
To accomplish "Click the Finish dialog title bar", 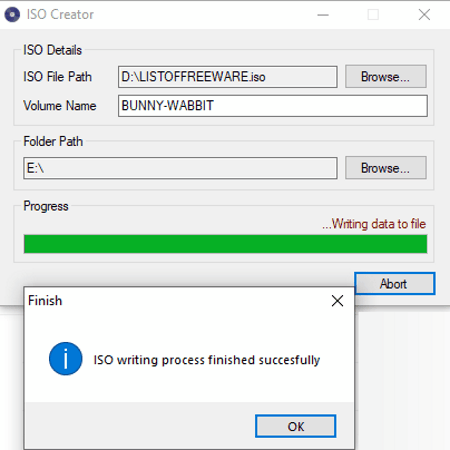I will point(177,301).
